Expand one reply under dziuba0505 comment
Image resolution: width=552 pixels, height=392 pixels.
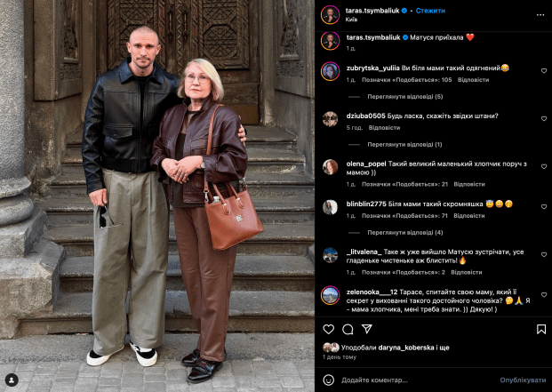point(404,145)
